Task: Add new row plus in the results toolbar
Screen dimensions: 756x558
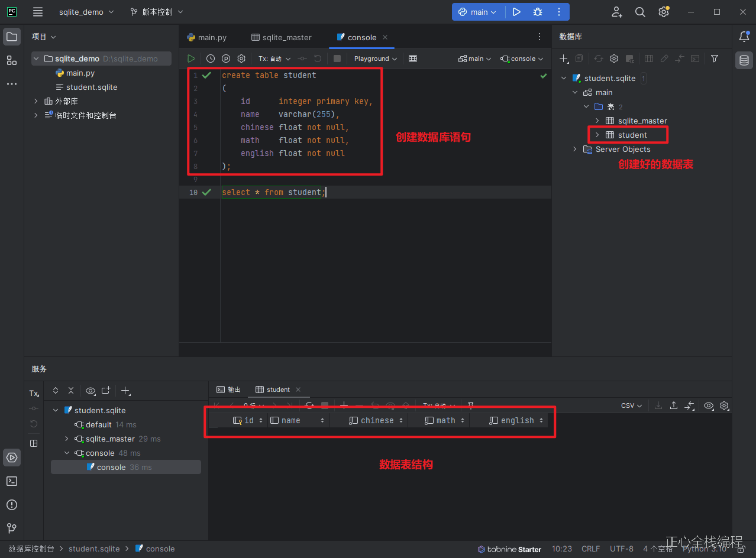Action: pyautogui.click(x=344, y=405)
